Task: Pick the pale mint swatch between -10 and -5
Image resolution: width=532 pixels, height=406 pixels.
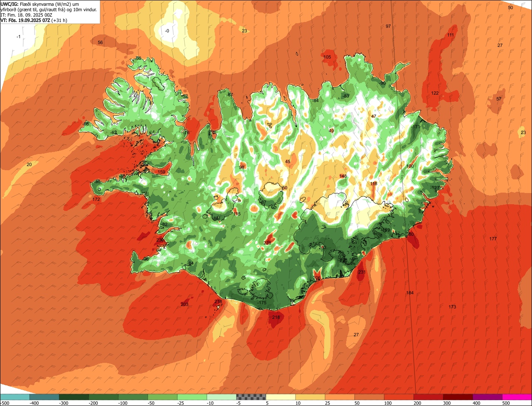Action: (222, 396)
